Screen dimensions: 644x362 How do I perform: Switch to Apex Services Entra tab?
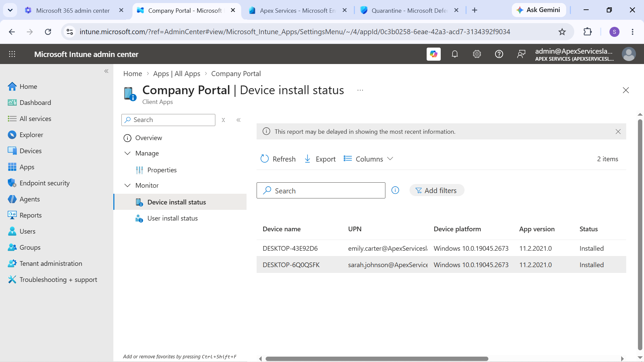pos(297,10)
